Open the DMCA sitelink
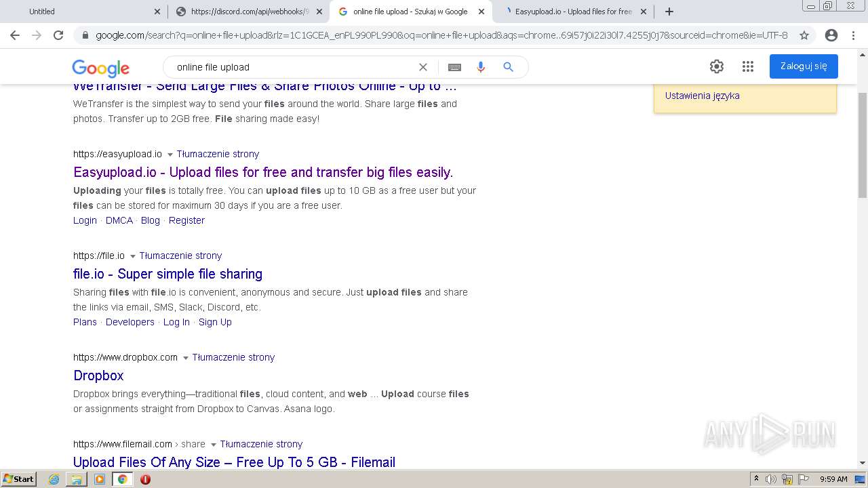The image size is (868, 488). coord(119,220)
